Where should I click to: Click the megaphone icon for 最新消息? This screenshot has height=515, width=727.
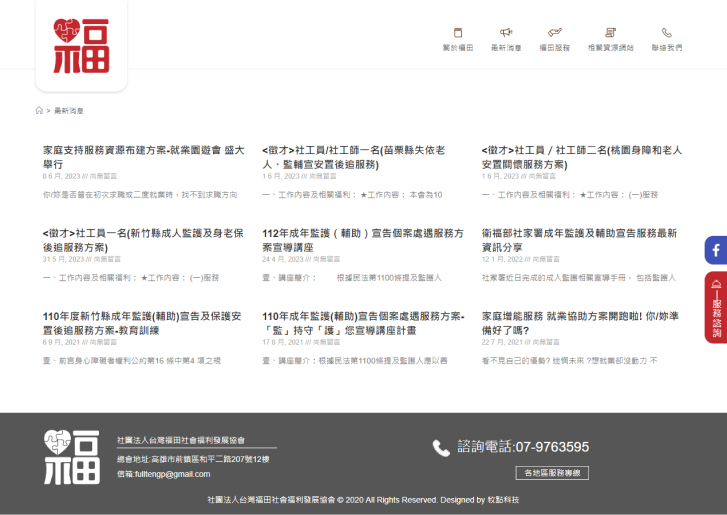click(506, 33)
